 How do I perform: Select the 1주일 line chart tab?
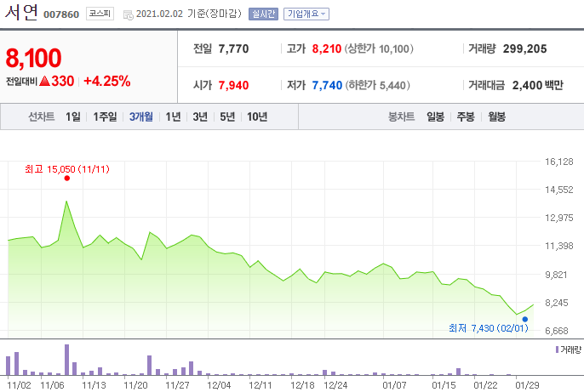coord(105,116)
